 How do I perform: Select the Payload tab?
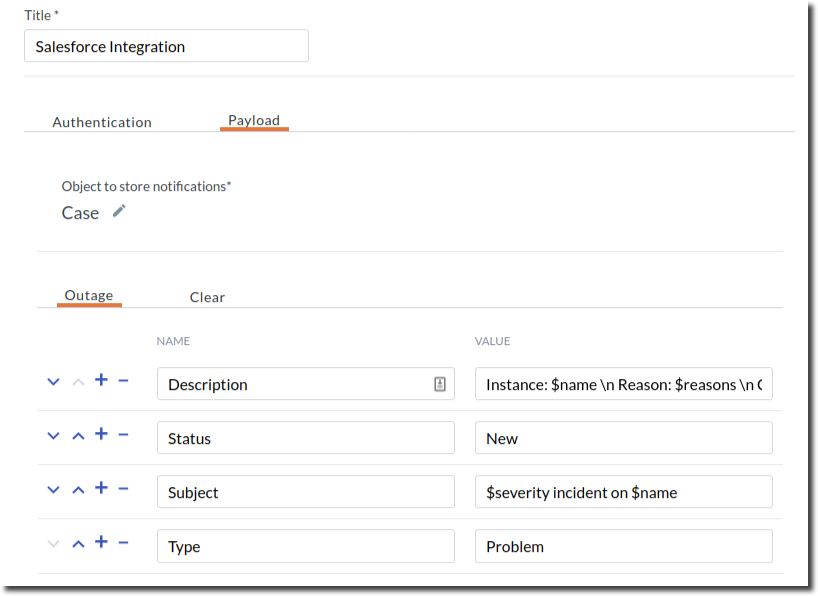[254, 121]
